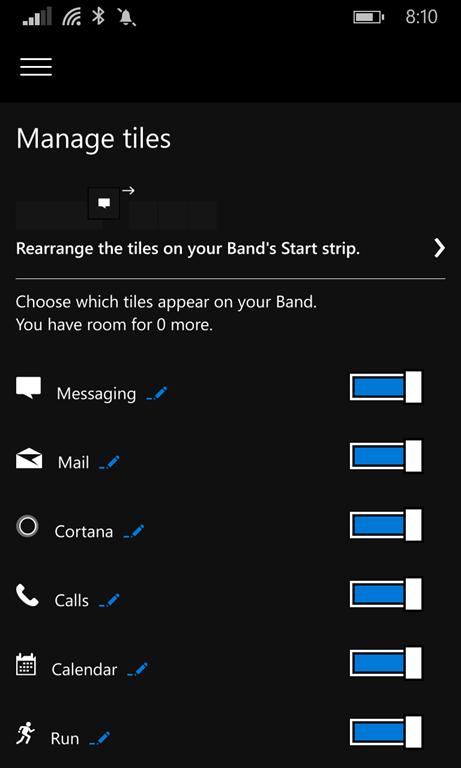Switch off the Calls tile
The height and width of the screenshot is (768, 461).
click(x=386, y=594)
